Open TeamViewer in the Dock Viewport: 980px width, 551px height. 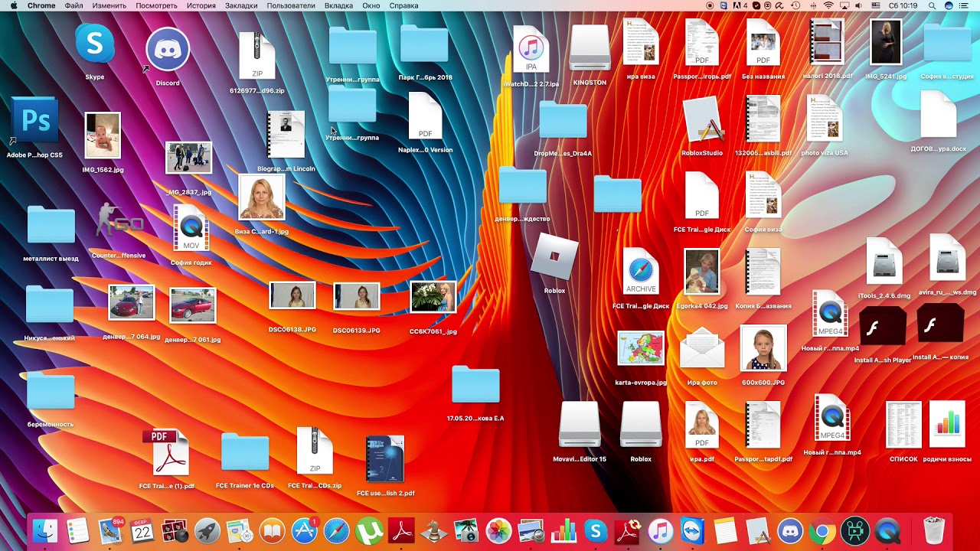pos(692,530)
